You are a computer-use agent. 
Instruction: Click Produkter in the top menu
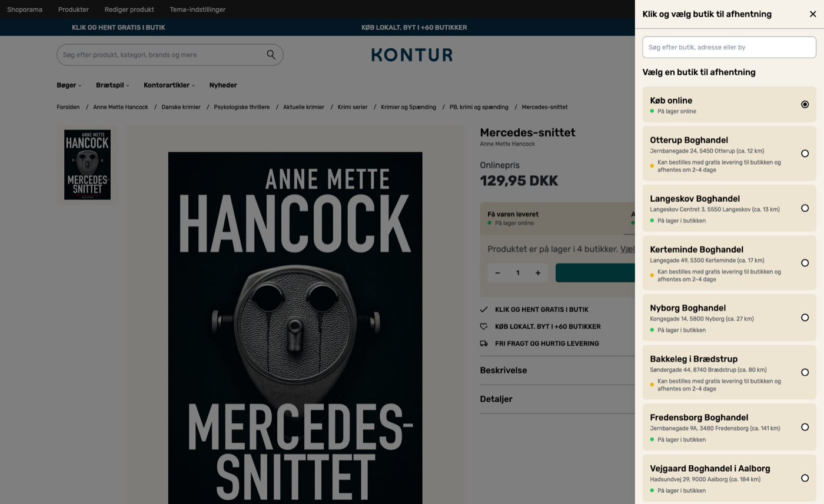(x=73, y=9)
